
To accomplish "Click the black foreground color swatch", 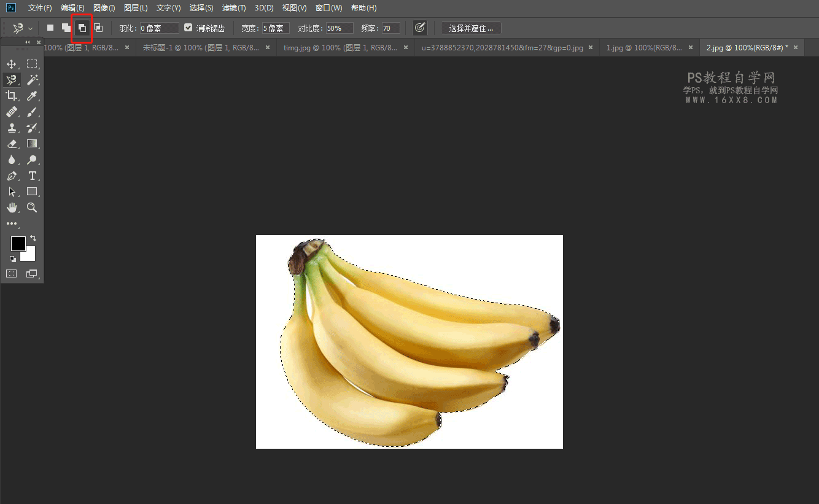I will point(18,243).
